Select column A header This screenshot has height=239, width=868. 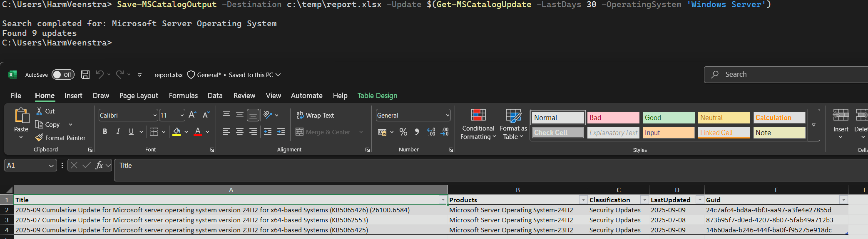[x=231, y=190]
